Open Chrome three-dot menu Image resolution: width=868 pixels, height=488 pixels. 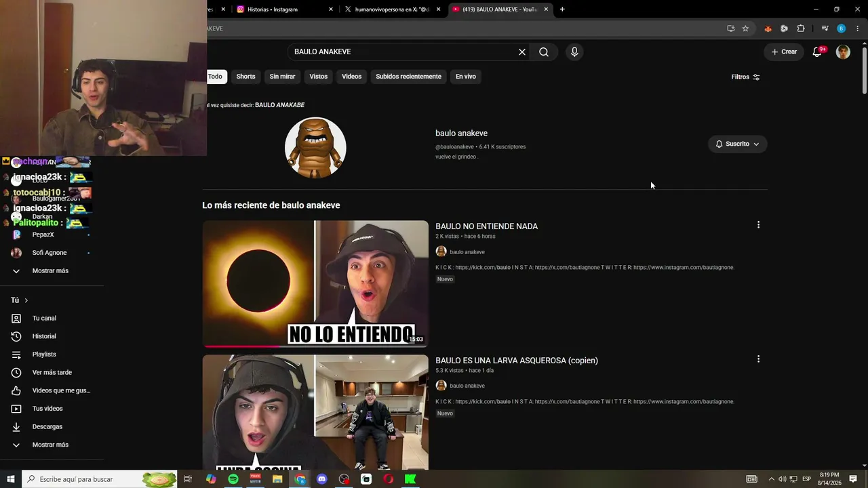857,28
